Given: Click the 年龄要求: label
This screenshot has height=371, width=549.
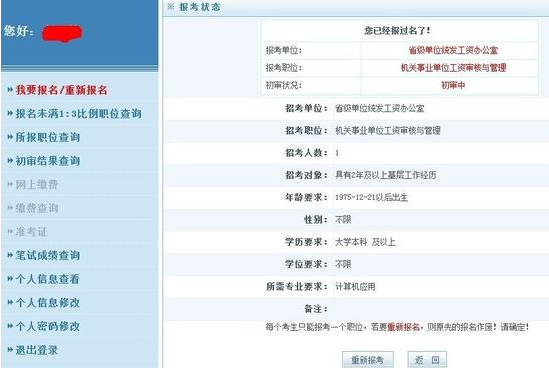Looking at the screenshot, I should click(307, 197).
